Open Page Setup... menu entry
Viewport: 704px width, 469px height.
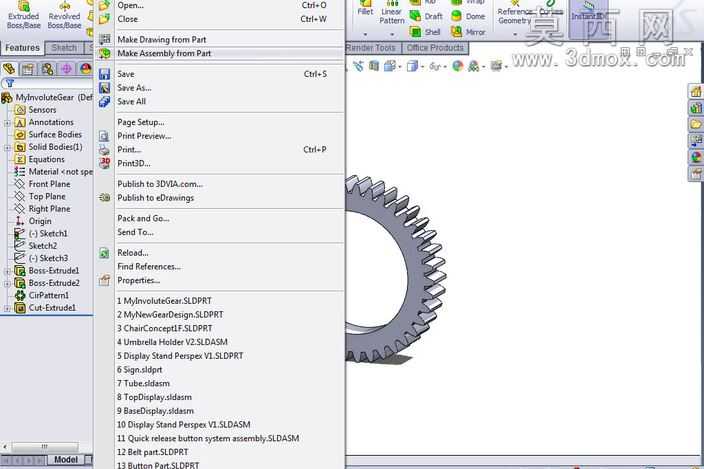(x=221, y=122)
